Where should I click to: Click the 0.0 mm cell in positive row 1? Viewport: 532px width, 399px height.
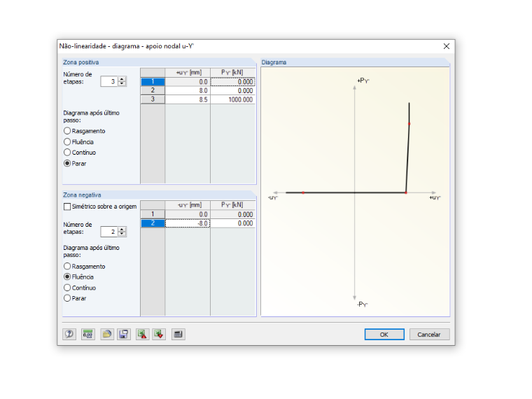point(188,82)
